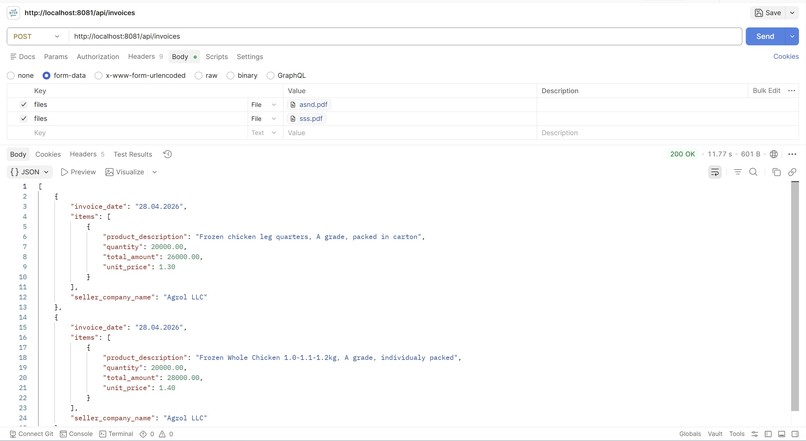This screenshot has height=441, width=806.
Task: Uncheck the checkbox for the sss.pdf row
Action: coord(23,118)
